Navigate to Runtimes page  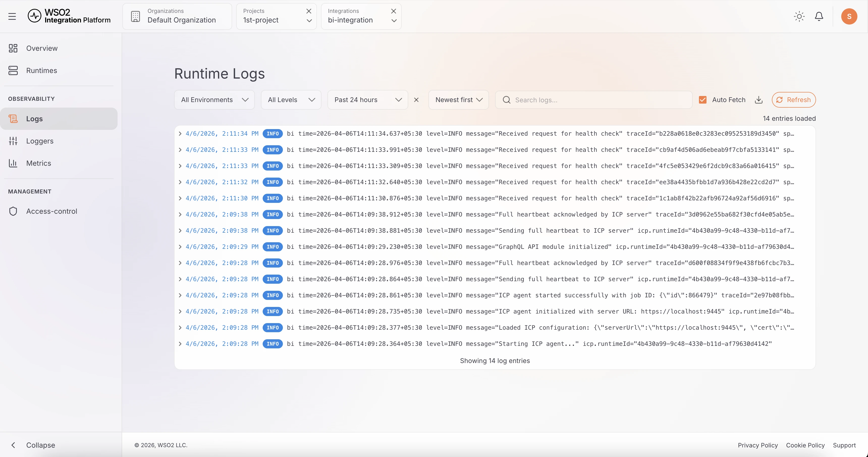pos(41,70)
